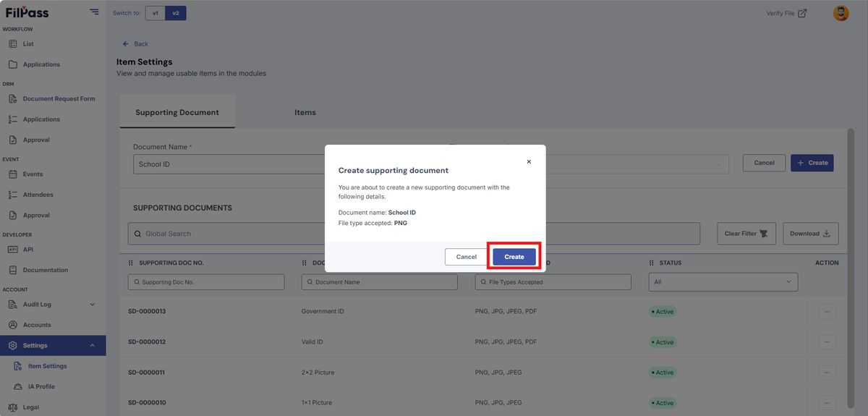Click the Clear Filter button
868x416 pixels.
(746, 234)
